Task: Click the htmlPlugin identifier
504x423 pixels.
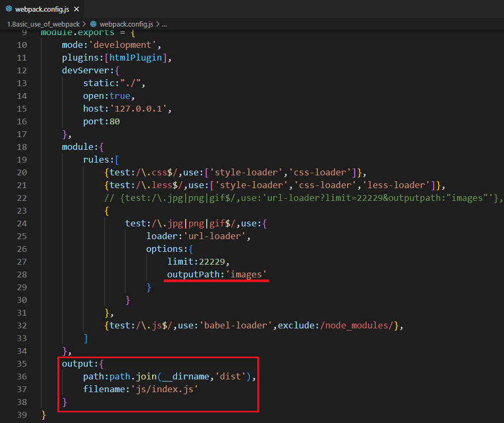Action: pyautogui.click(x=136, y=58)
